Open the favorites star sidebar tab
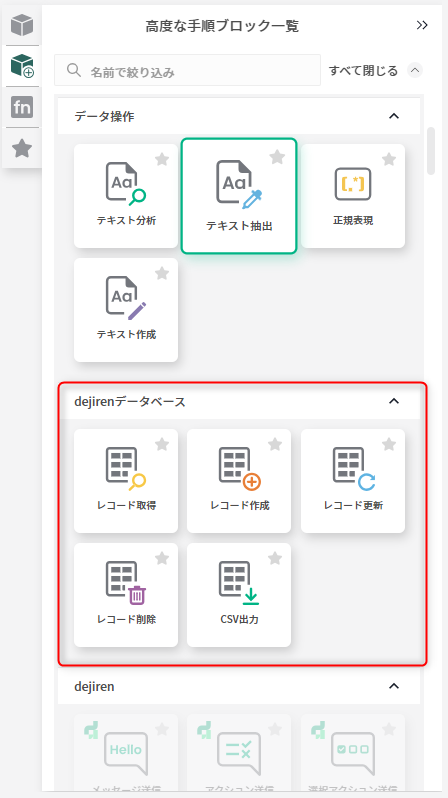Viewport: 448px width, 798px height. pos(22,149)
